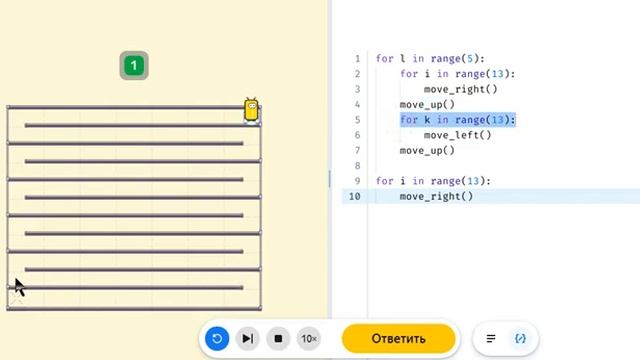Submit with the Ответить button
This screenshot has height=360, width=640.
pyautogui.click(x=398, y=338)
